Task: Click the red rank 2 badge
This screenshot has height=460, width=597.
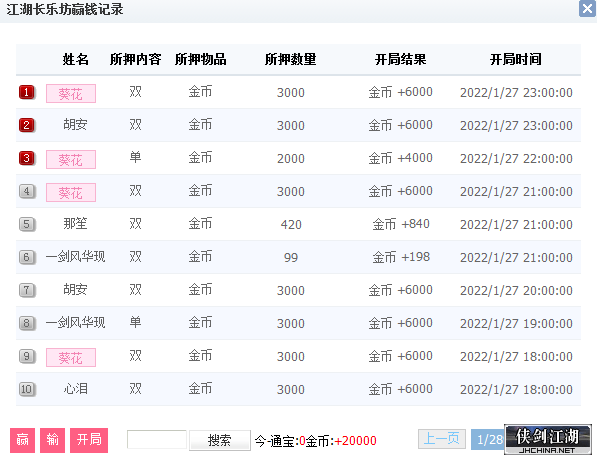Action: 27,125
